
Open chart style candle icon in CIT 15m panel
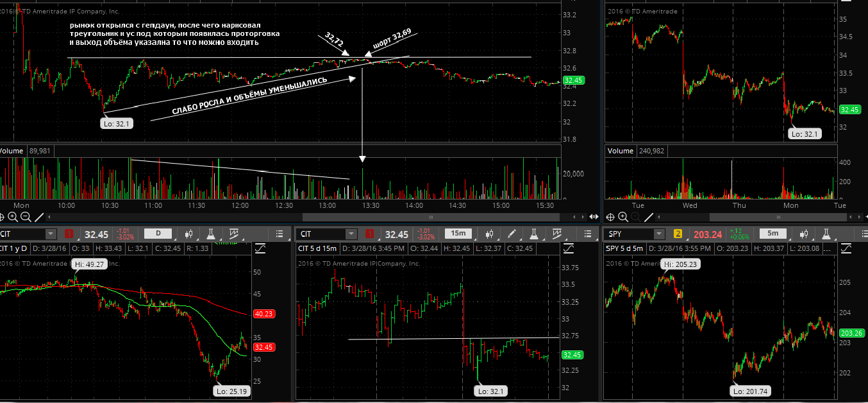(490, 234)
